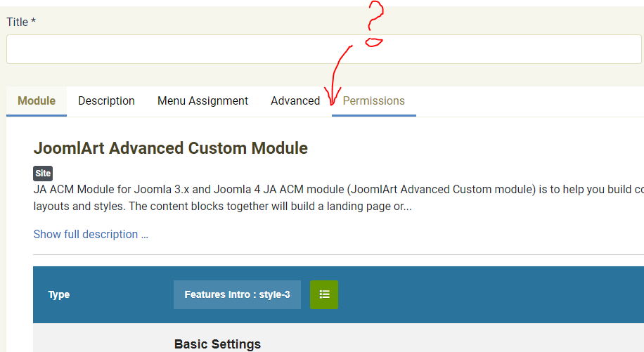Open the Description tab
Image resolution: width=644 pixels, height=352 pixels.
pos(106,101)
